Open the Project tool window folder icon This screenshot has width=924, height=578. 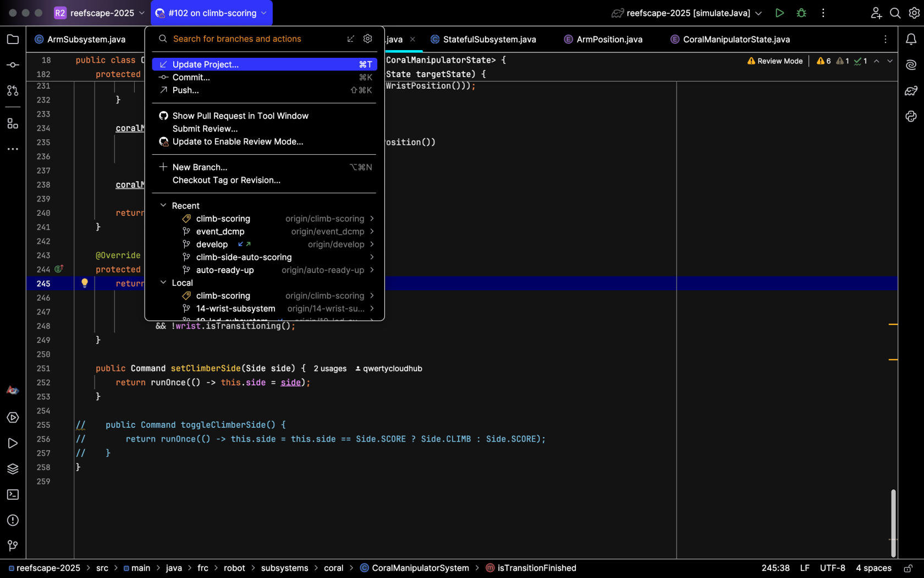[13, 39]
